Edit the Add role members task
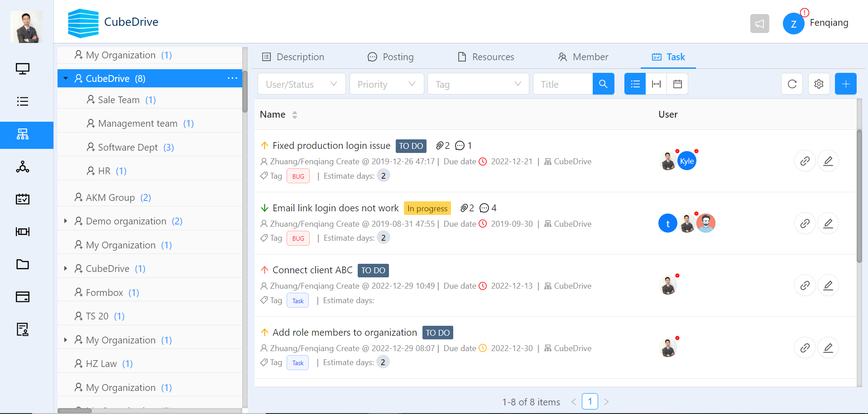This screenshot has height=414, width=868. click(828, 347)
